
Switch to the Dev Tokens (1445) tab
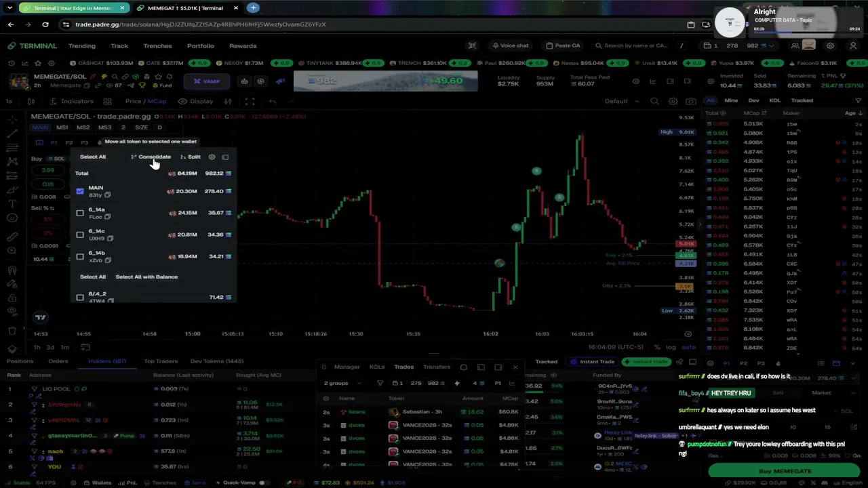(217, 361)
